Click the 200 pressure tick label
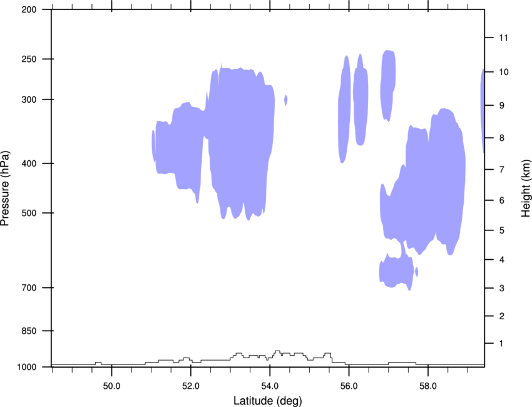Screen dimensions: 532x407 point(29,9)
